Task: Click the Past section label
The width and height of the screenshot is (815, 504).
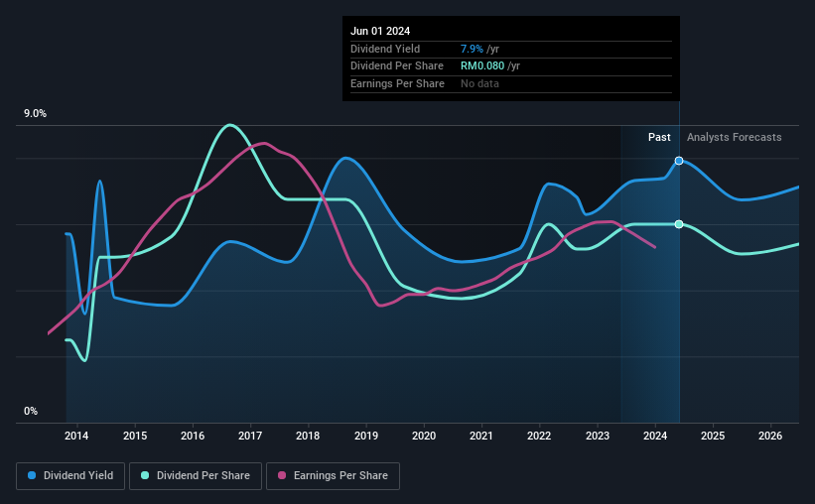Action: pos(659,137)
